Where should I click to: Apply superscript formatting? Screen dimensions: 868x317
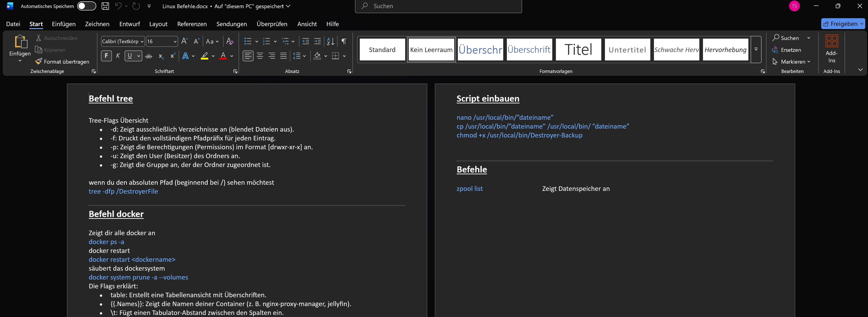click(173, 56)
